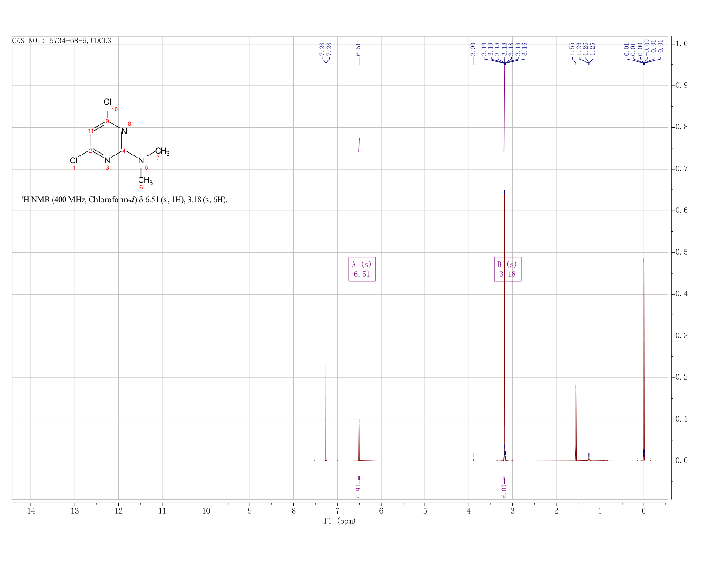
Task: Click the B (s) 3.18 multiplet box
Action: pos(507,269)
